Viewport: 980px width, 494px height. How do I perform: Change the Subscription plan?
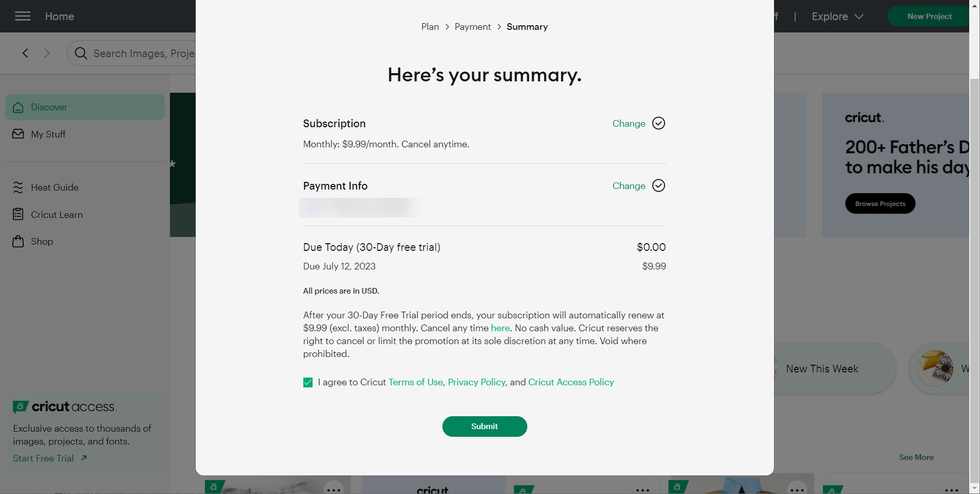(628, 124)
